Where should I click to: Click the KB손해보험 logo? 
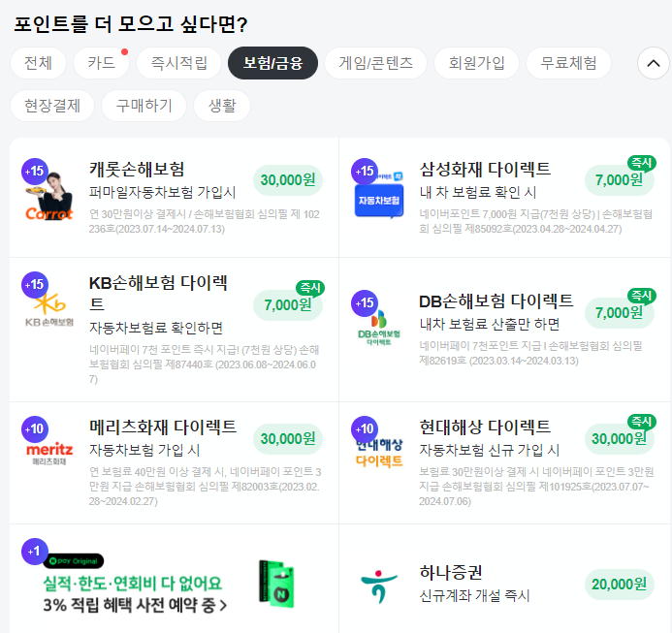(49, 310)
